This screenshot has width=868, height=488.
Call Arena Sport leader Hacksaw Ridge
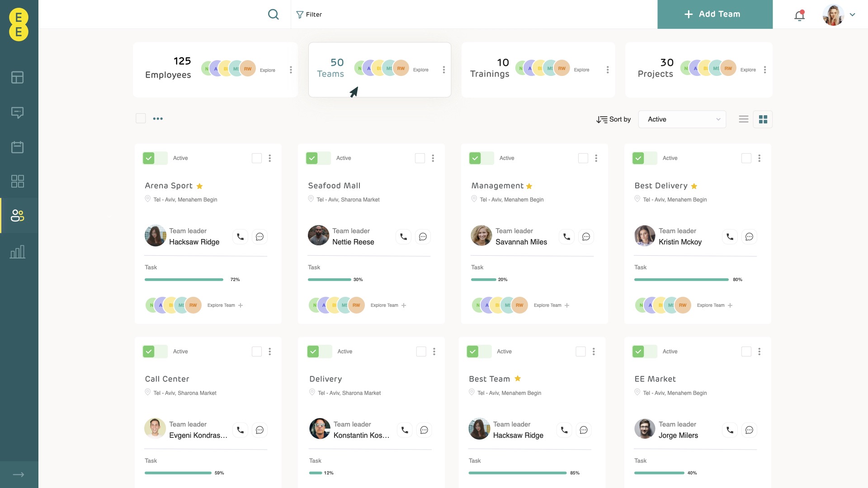click(241, 237)
